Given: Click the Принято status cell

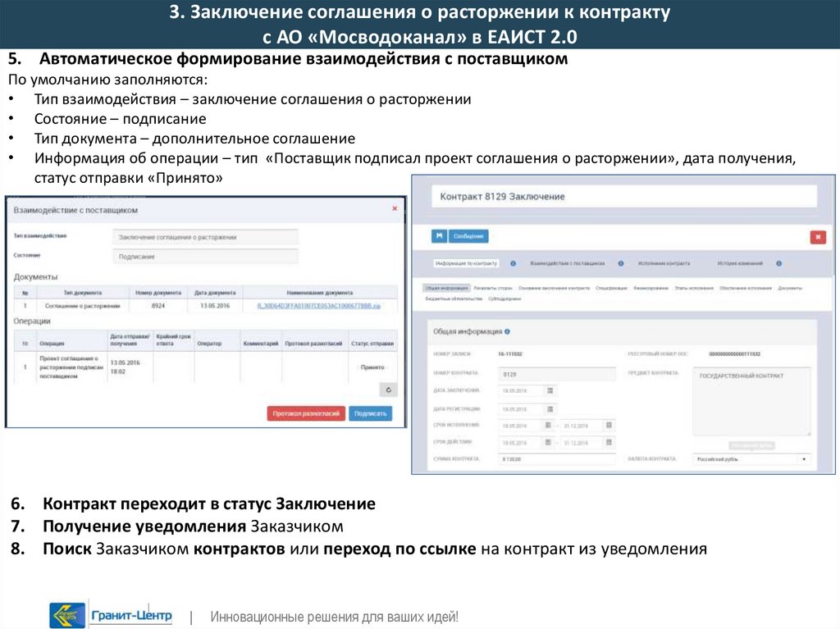Looking at the screenshot, I should pyautogui.click(x=372, y=367).
